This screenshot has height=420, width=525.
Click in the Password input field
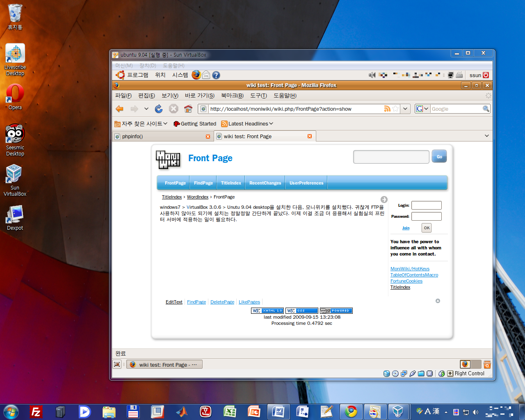[427, 216]
